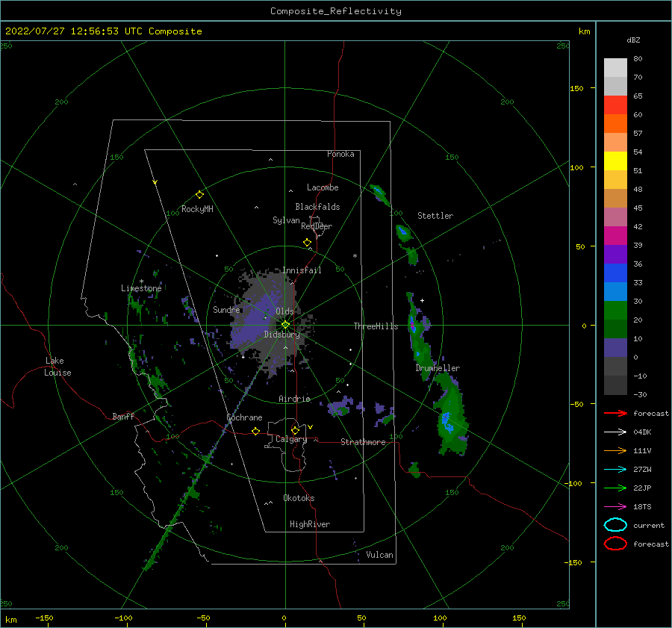Click the Cochrane label
Image resolution: width=672 pixels, height=628 pixels.
point(244,417)
